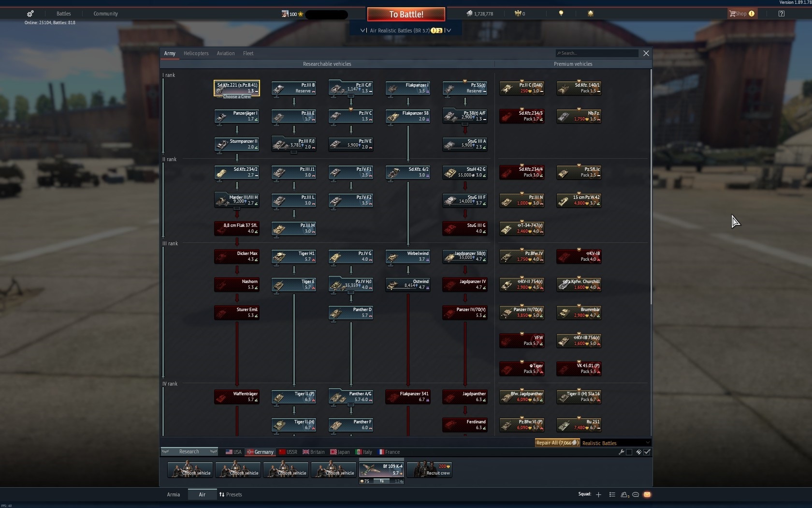Select the Wirbelwind anti-air vehicle
The width and height of the screenshot is (812, 508).
click(x=408, y=256)
